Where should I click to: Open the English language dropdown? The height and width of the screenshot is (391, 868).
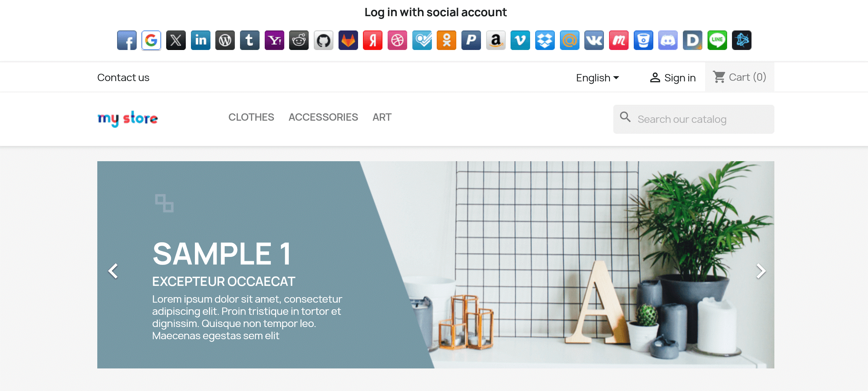point(597,78)
